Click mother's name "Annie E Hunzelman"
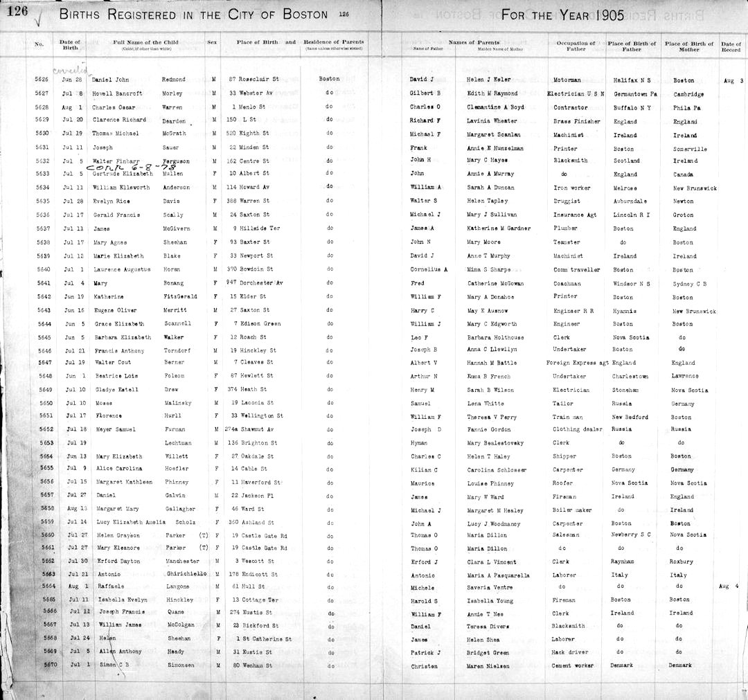Image resolution: width=748 pixels, height=700 pixels. [x=495, y=148]
